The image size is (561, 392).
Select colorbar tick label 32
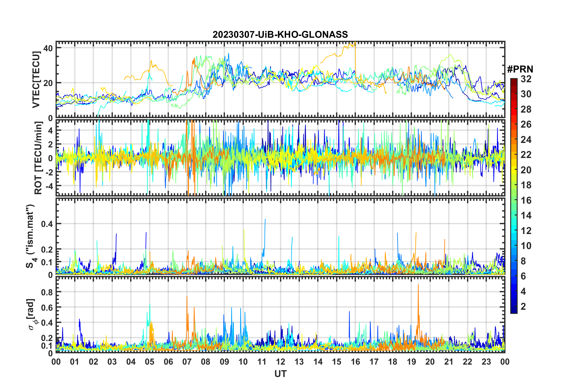click(526, 79)
